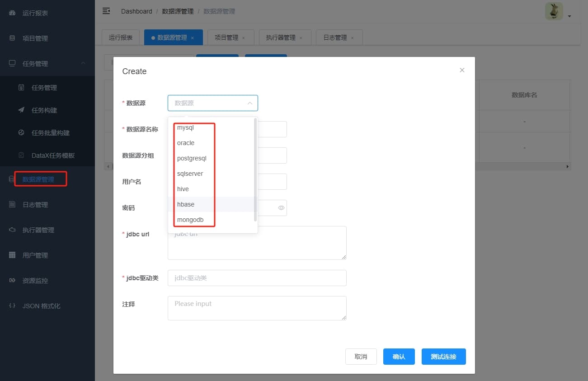Viewport: 588px width, 381px height.
Task: Close the 数据源管理 tab with its x
Action: tap(193, 38)
